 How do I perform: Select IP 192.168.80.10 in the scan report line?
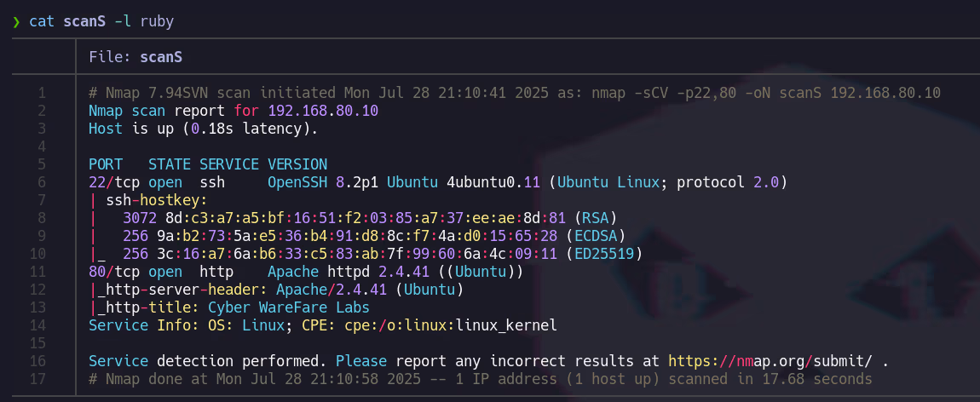tap(323, 111)
